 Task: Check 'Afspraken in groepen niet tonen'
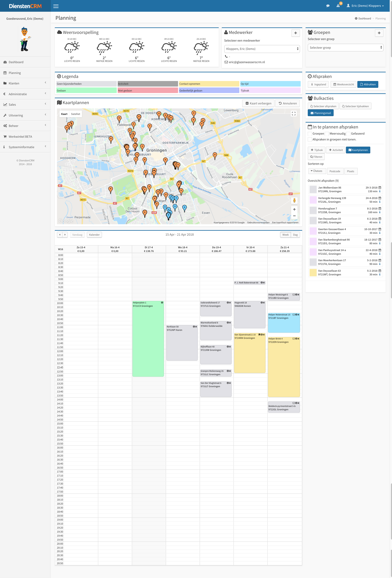(x=310, y=140)
